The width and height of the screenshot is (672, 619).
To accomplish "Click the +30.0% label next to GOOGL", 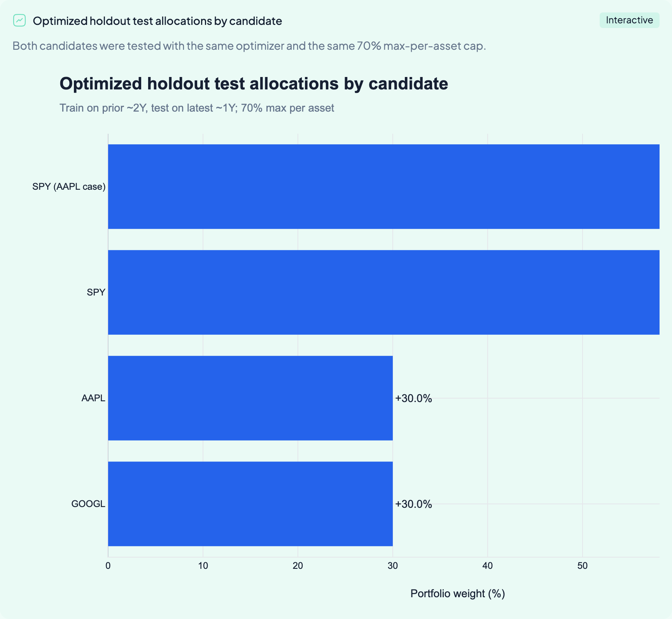I will (413, 504).
